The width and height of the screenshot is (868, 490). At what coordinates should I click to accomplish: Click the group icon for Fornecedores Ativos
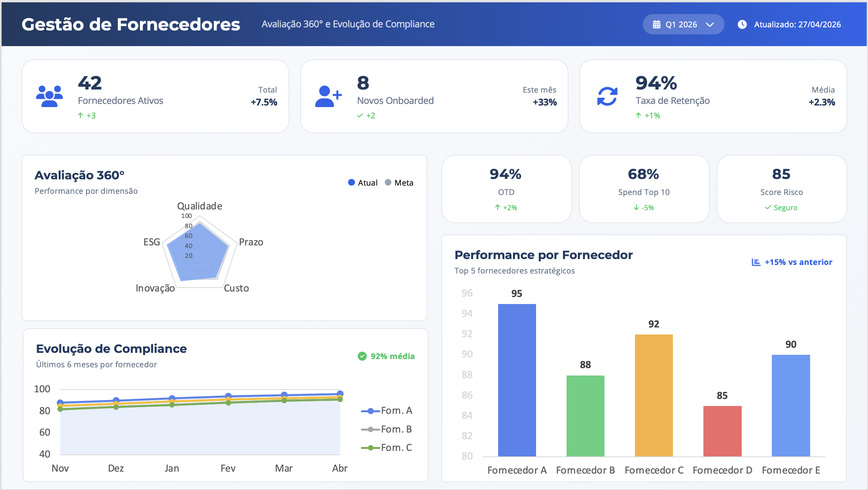(x=49, y=96)
